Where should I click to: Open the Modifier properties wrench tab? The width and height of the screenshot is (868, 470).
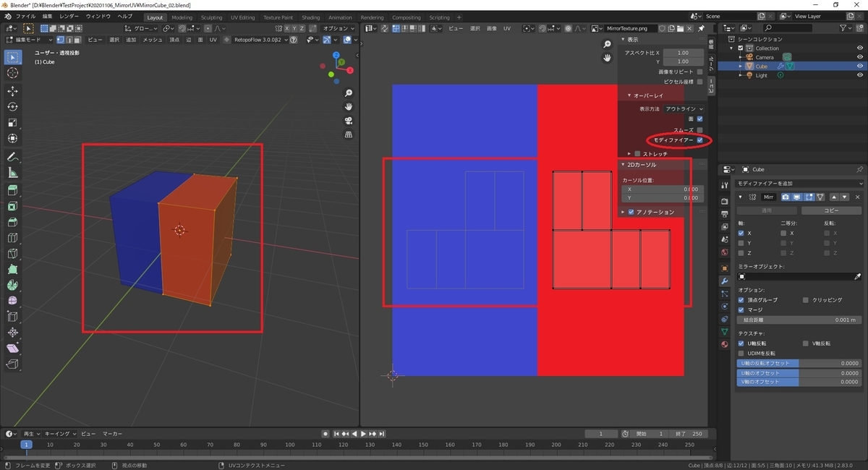pyautogui.click(x=724, y=281)
